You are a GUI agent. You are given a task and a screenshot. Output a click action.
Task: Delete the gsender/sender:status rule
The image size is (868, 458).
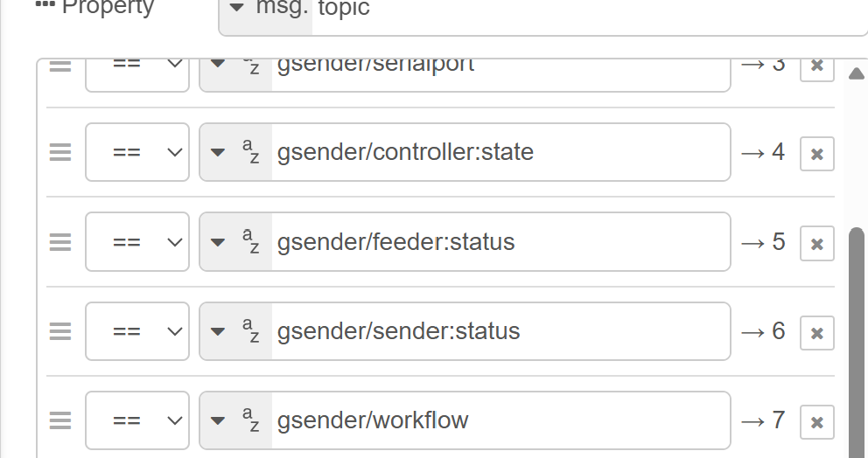pyautogui.click(x=816, y=333)
